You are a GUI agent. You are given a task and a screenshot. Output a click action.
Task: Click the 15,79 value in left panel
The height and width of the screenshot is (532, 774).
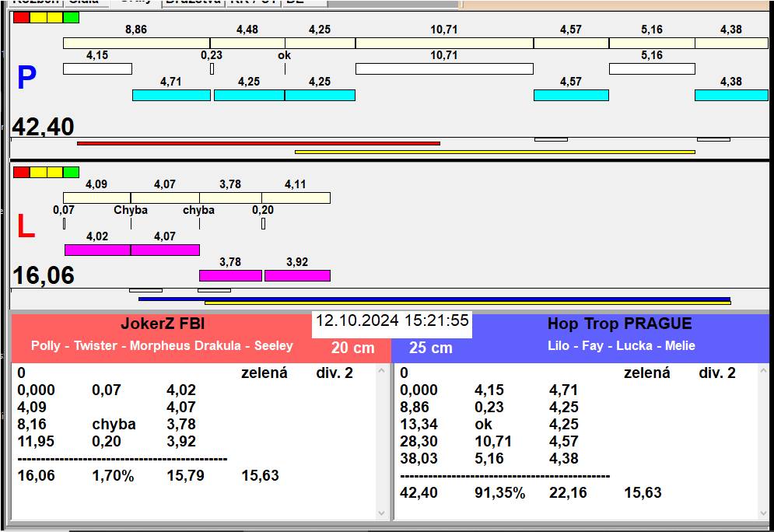point(186,476)
